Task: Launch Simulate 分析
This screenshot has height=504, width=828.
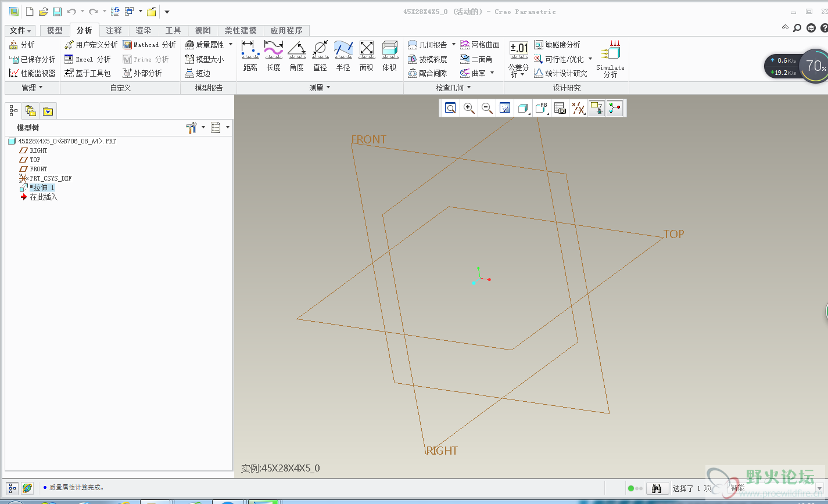Action: point(610,59)
